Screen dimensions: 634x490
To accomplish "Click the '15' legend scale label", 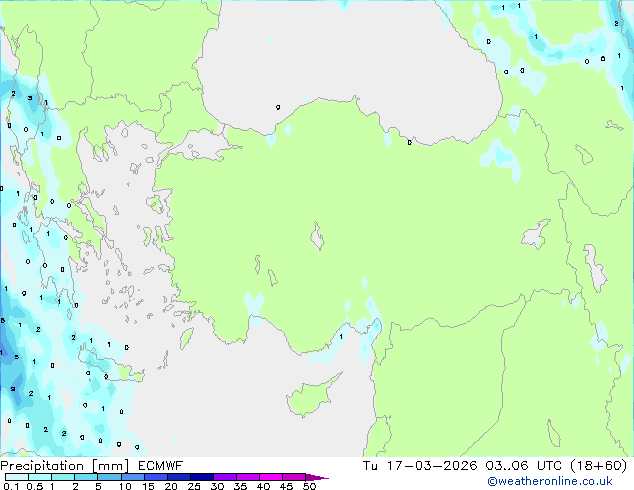I will [148, 486].
